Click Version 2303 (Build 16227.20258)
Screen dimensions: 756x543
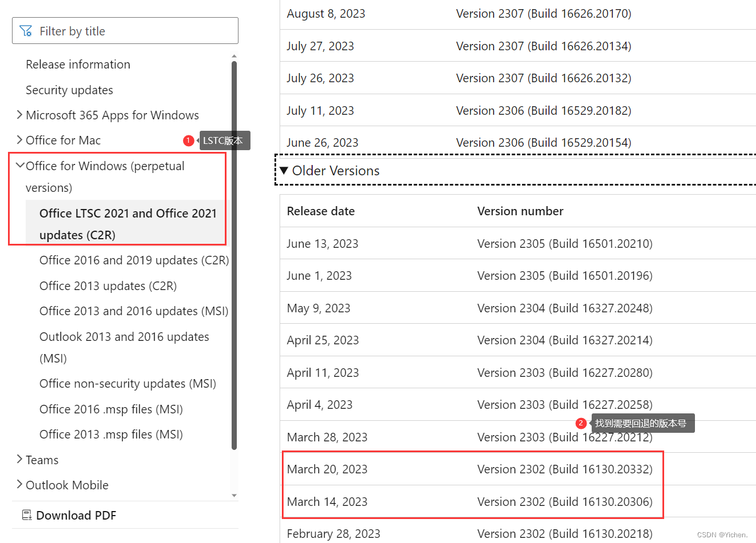(565, 405)
